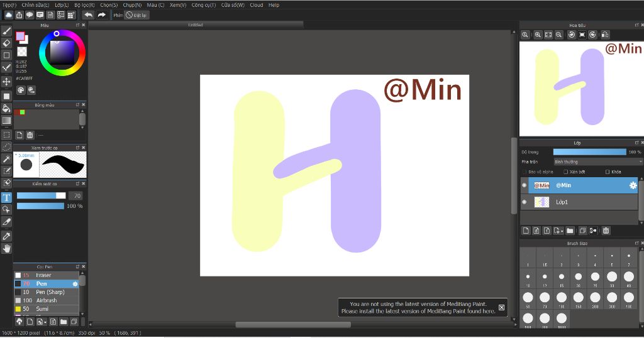The height and width of the screenshot is (338, 644).
Task: Duplicate the current layer
Action: click(582, 231)
